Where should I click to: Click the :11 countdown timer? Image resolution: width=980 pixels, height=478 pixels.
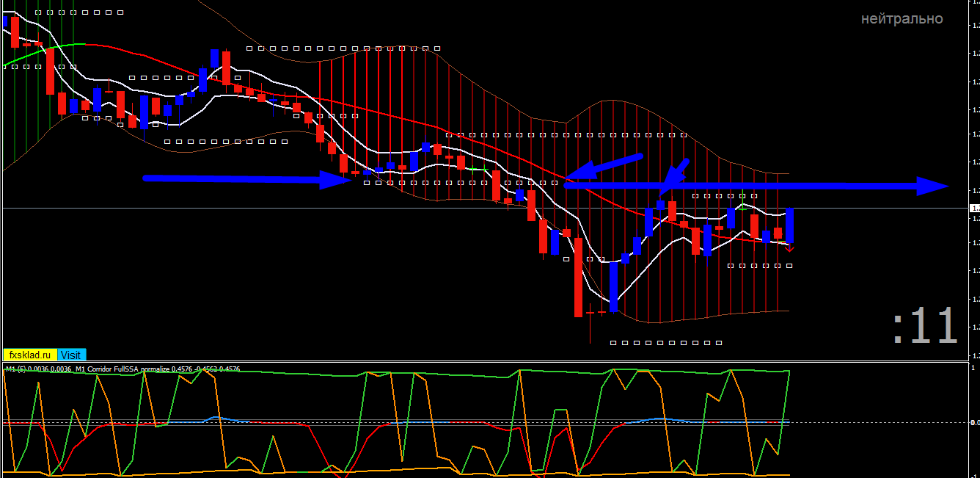[924, 326]
